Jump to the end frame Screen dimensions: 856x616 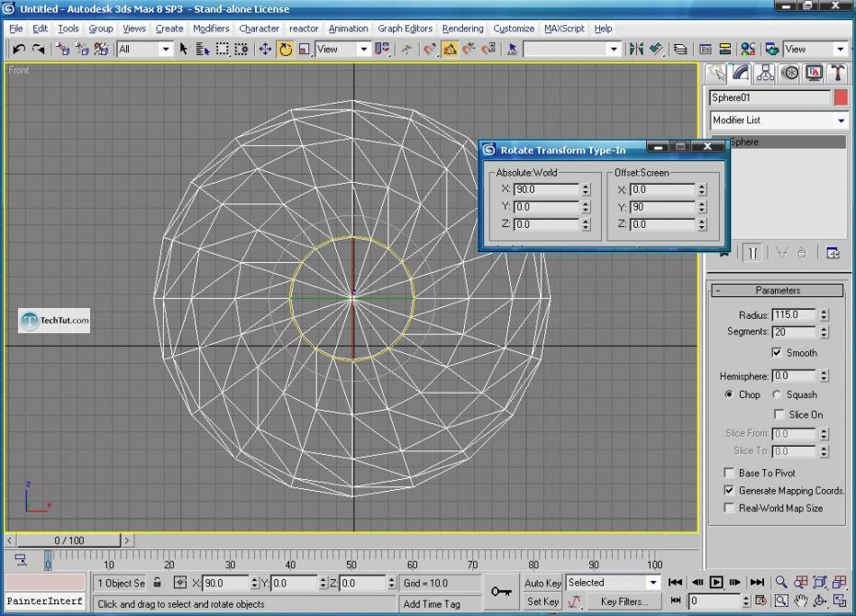tap(757, 582)
